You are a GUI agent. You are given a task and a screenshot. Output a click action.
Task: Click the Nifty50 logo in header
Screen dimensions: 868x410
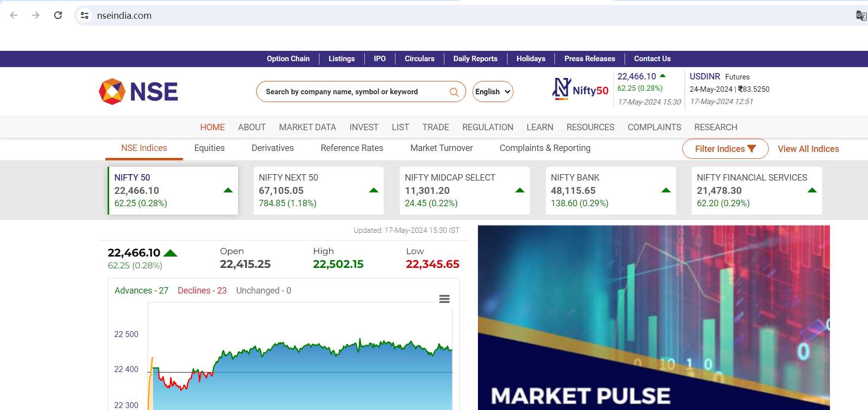point(580,89)
